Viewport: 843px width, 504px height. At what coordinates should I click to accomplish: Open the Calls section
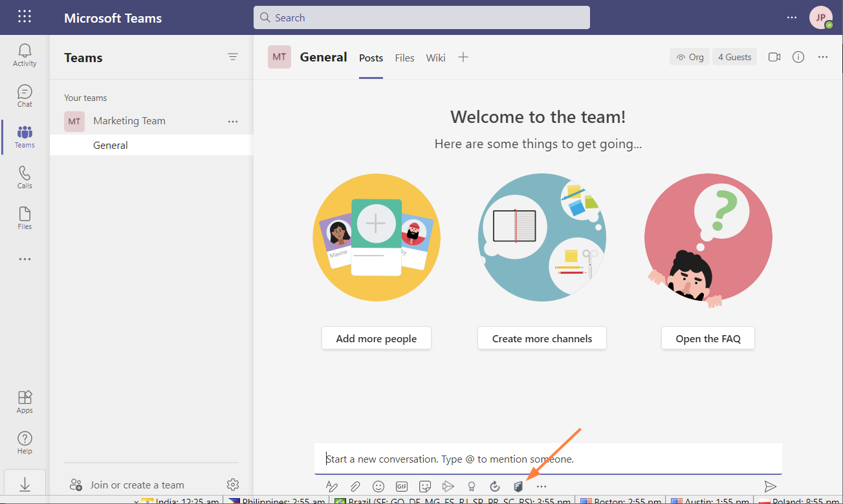(25, 176)
